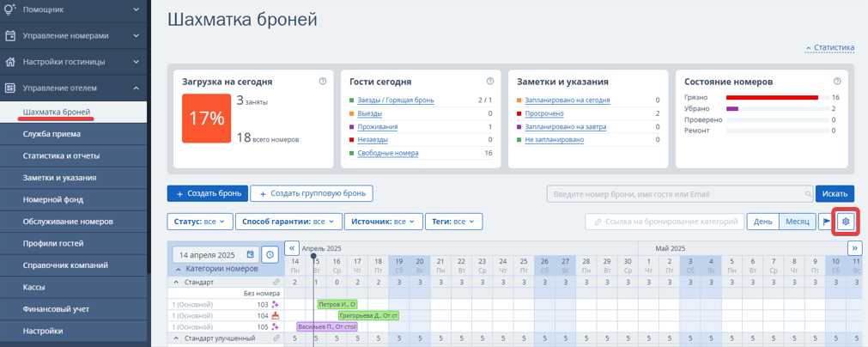Image resolution: width=868 pixels, height=347 pixels.
Task: Click the 17% occupancy orange tile
Action: [206, 119]
